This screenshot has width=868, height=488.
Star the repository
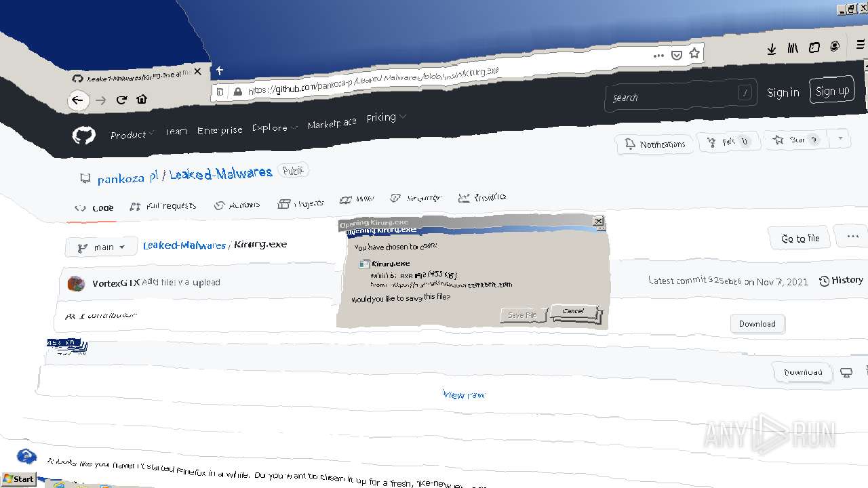797,140
